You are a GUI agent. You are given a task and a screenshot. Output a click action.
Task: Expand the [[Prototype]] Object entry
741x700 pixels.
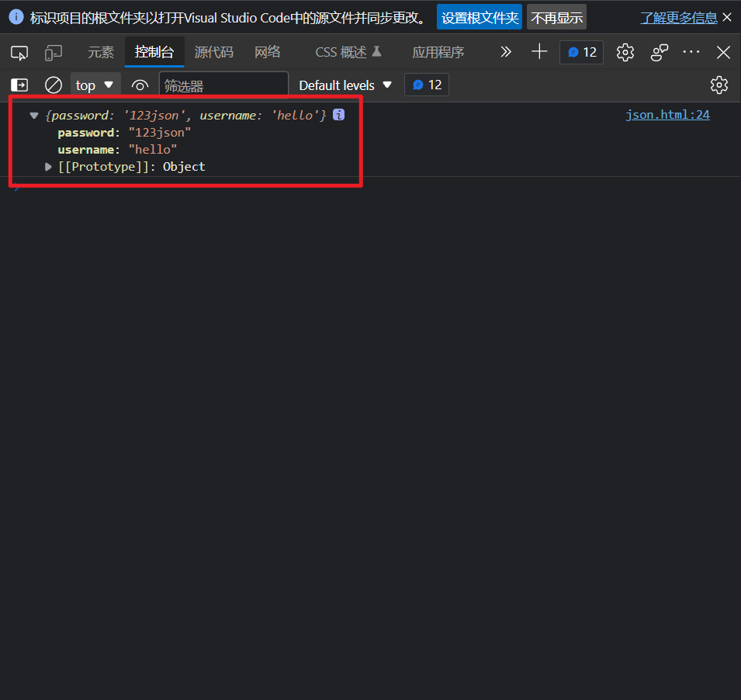point(50,167)
